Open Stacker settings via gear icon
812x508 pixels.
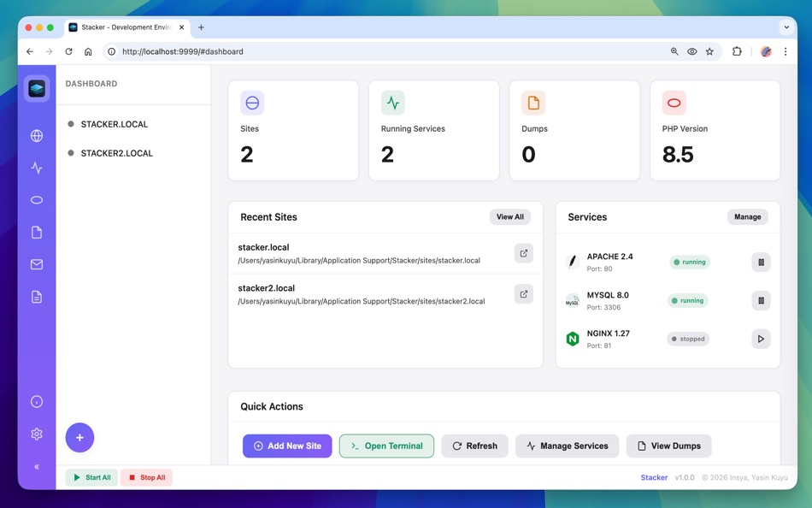[36, 434]
